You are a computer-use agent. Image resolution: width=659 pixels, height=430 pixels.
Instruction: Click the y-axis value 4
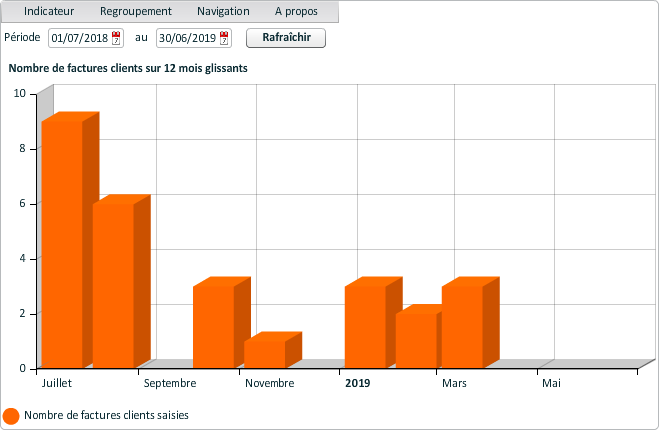(x=22, y=259)
